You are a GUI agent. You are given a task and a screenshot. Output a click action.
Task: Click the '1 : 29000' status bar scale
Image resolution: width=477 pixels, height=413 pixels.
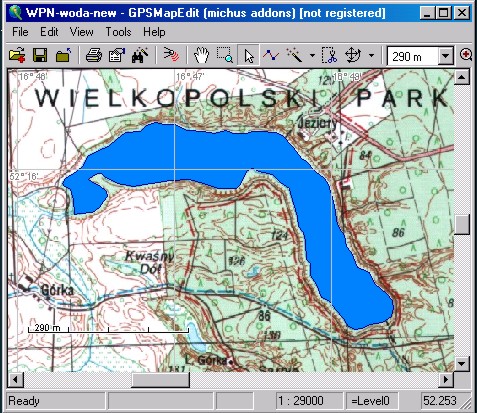[301, 401]
